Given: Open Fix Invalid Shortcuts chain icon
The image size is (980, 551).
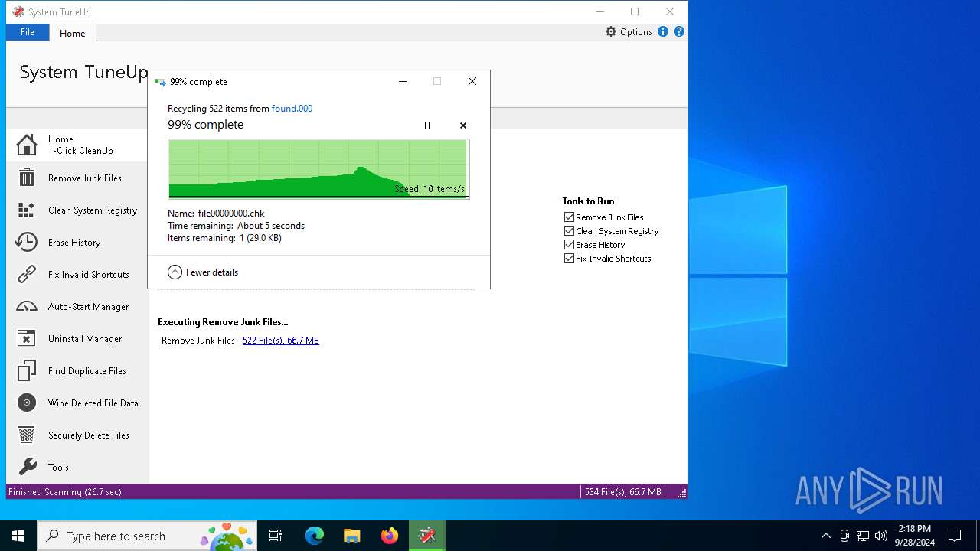Looking at the screenshot, I should 27,274.
